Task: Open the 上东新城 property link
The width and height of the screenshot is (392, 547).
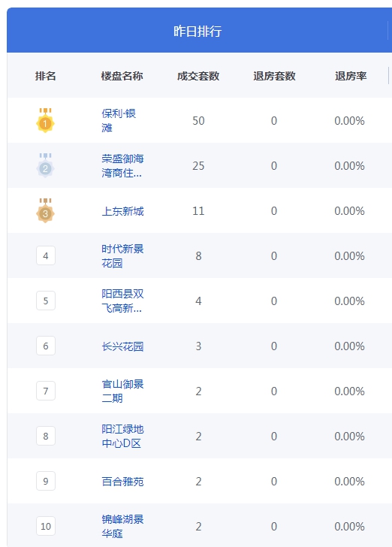Action: 122,211
